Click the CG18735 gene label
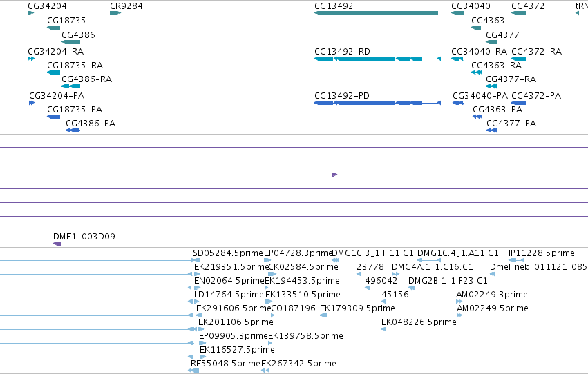The width and height of the screenshot is (588, 374). [66, 20]
